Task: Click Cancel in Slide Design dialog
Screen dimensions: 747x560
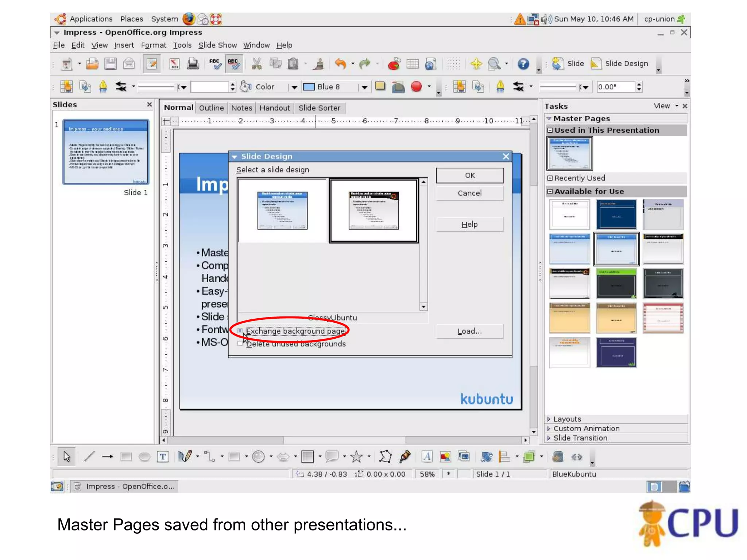Action: tap(470, 193)
